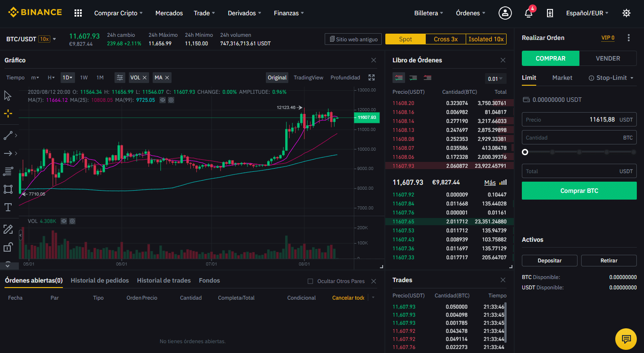The width and height of the screenshot is (644, 353).
Task: Show bids-only order book view
Action: pos(413,78)
